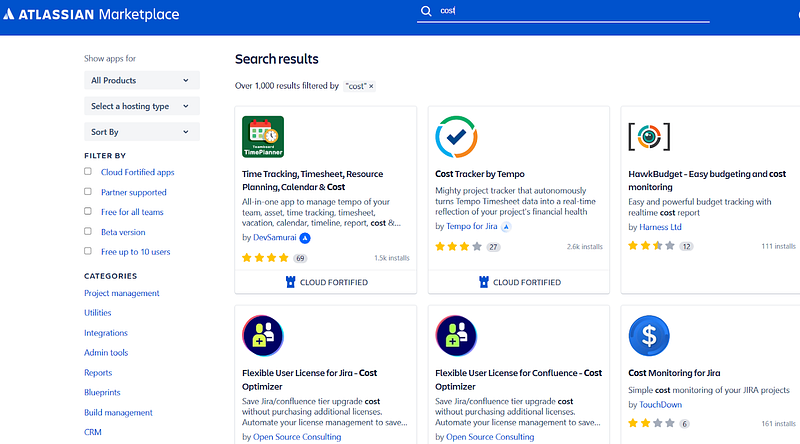The width and height of the screenshot is (800, 444).
Task: Click the "2.6k installs" text
Action: 585,247
